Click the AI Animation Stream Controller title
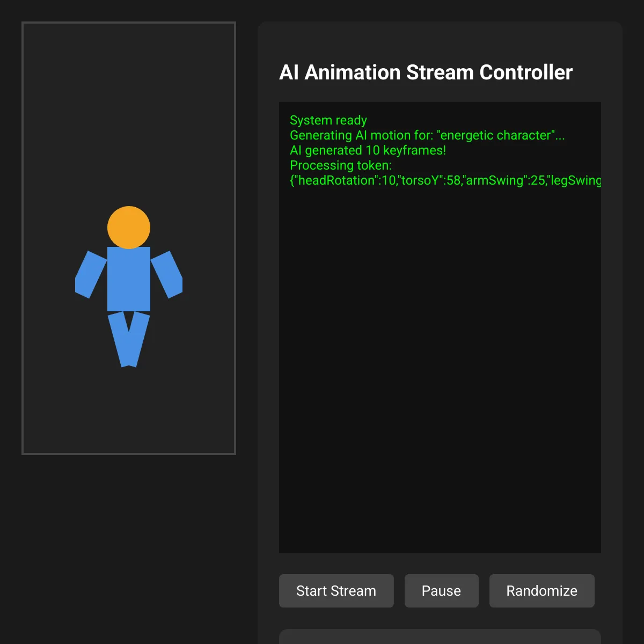The width and height of the screenshot is (644, 644). point(426,72)
